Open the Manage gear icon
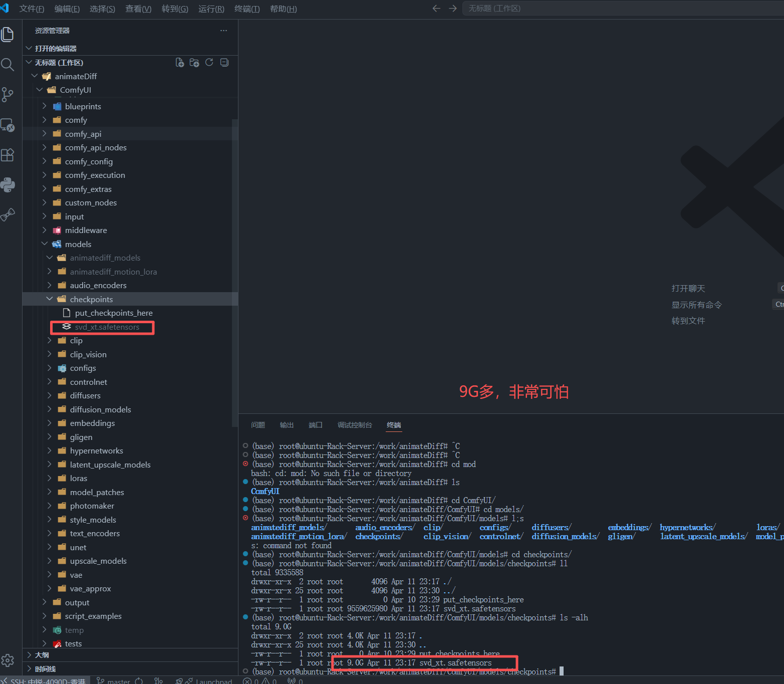This screenshot has width=784, height=684. pos(8,660)
